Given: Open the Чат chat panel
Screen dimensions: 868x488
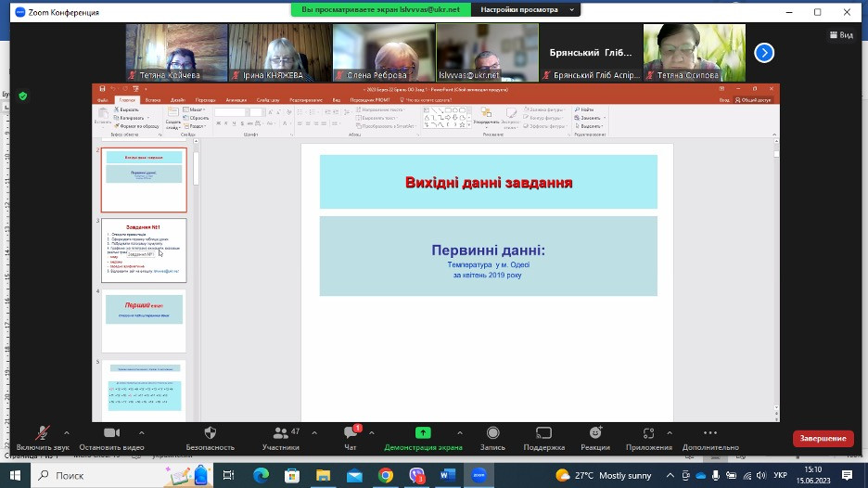Looking at the screenshot, I should pyautogui.click(x=351, y=434).
